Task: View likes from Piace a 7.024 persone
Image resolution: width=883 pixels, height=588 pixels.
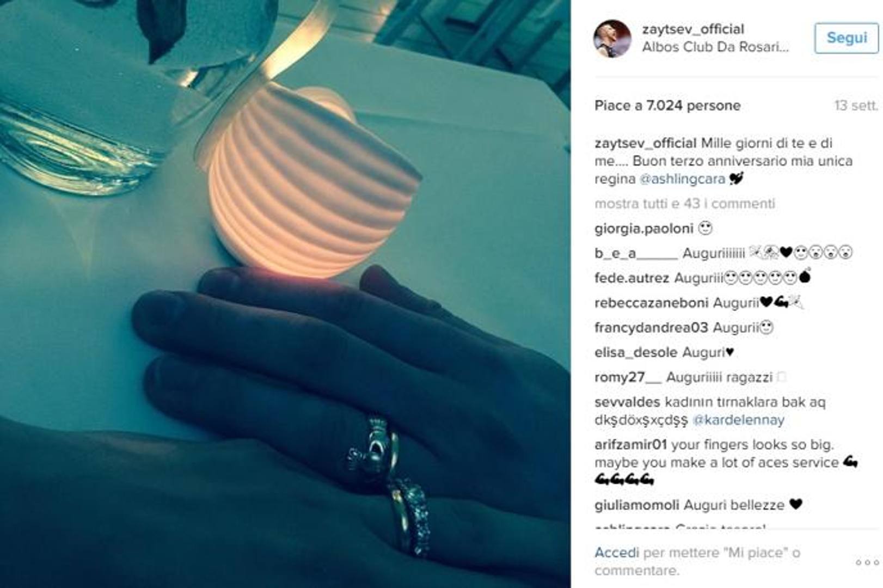Action: pos(667,106)
